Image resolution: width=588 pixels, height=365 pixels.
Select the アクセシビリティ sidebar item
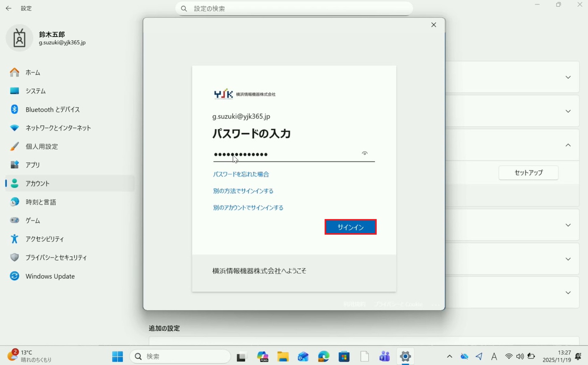tap(44, 239)
